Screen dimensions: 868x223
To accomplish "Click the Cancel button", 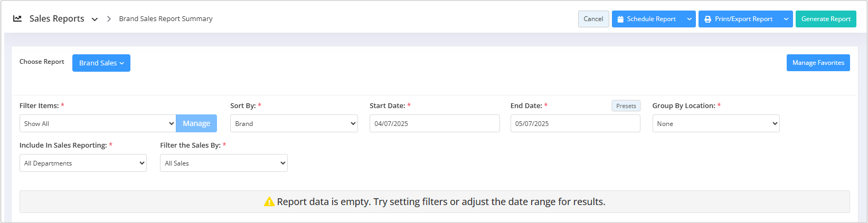I will (593, 19).
